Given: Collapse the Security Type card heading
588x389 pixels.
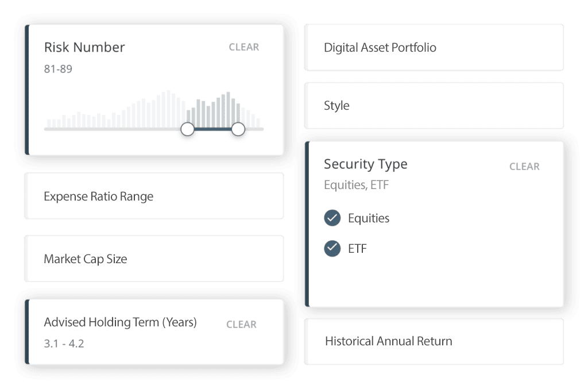Looking at the screenshot, I should point(366,164).
